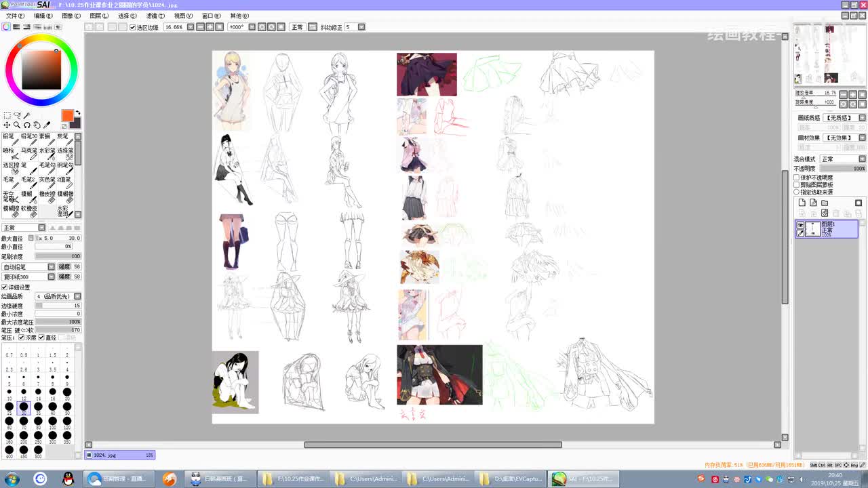Open the 画纸质感 paper texture dropdown
868x488 pixels.
(x=862, y=118)
